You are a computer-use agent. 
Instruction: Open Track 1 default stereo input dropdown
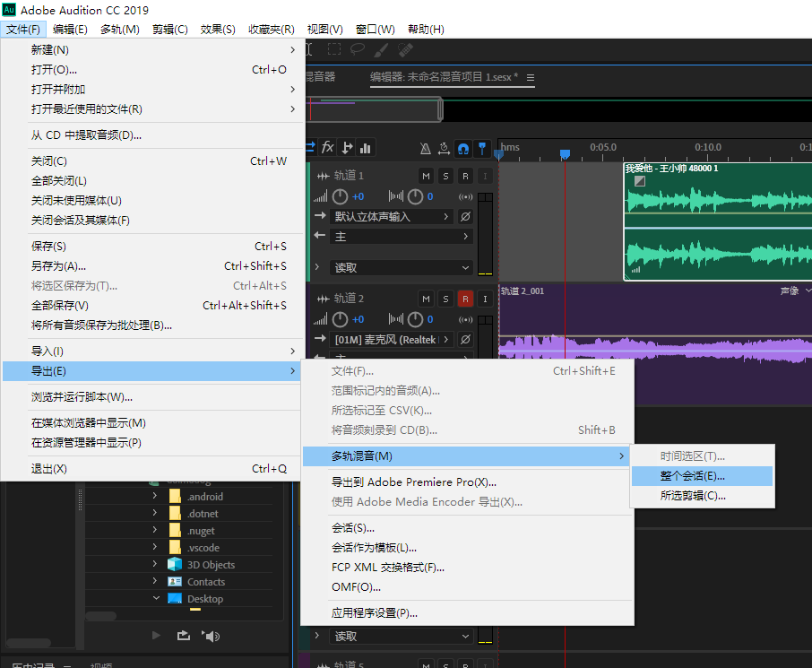point(392,217)
